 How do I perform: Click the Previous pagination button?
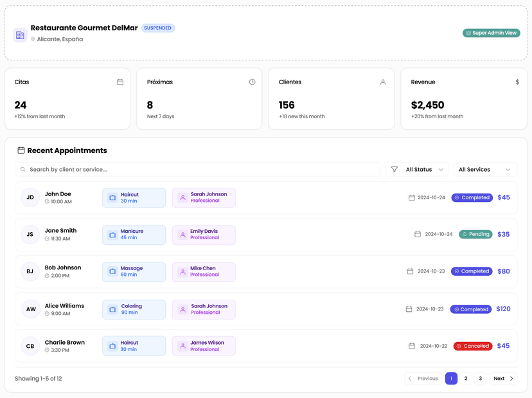click(x=423, y=379)
